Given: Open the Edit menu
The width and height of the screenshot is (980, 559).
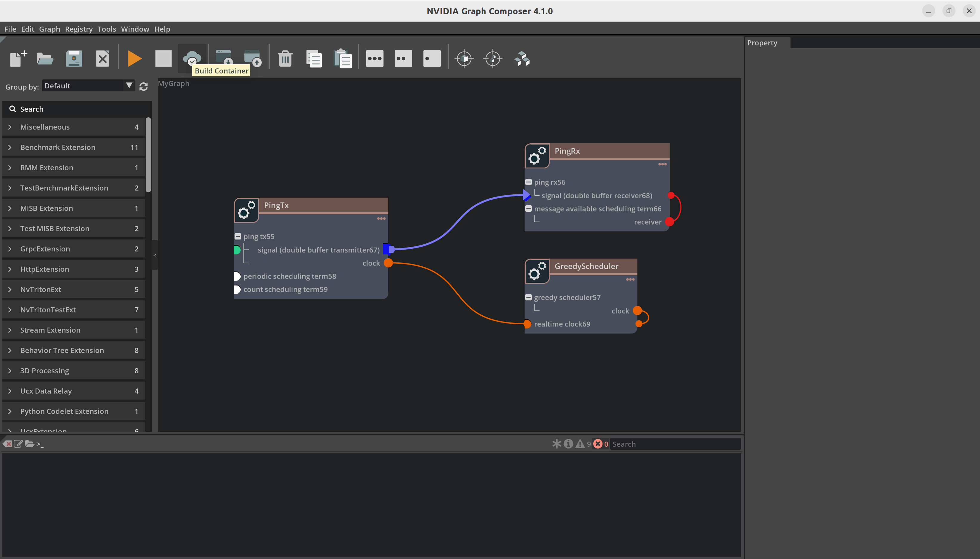Looking at the screenshot, I should tap(28, 29).
